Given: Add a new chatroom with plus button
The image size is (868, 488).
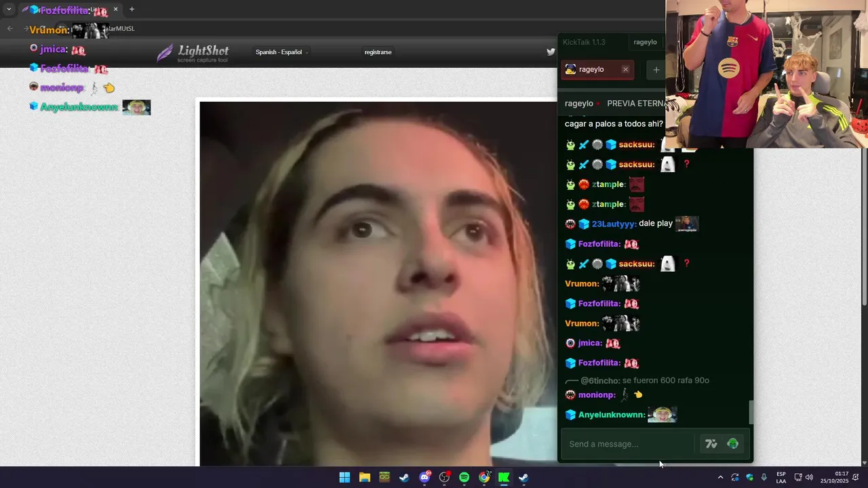Looking at the screenshot, I should pyautogui.click(x=656, y=70).
